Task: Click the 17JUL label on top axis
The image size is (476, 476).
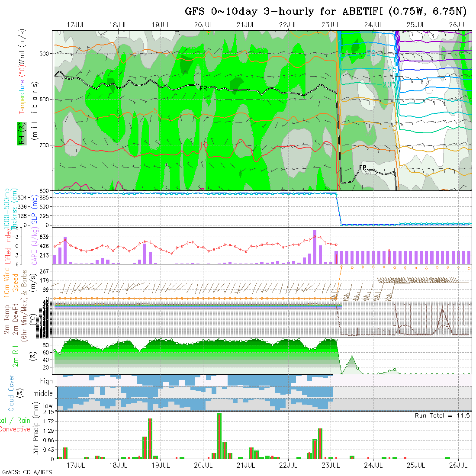Action: pyautogui.click(x=76, y=25)
